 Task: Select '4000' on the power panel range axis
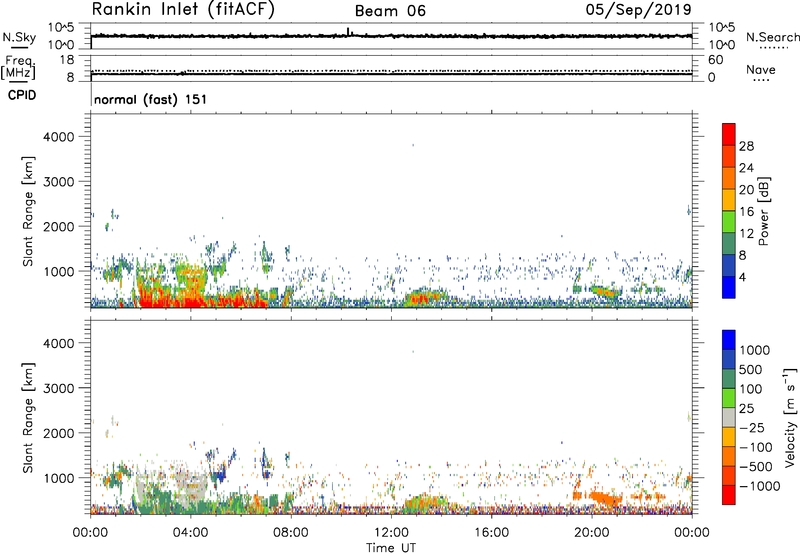click(59, 137)
